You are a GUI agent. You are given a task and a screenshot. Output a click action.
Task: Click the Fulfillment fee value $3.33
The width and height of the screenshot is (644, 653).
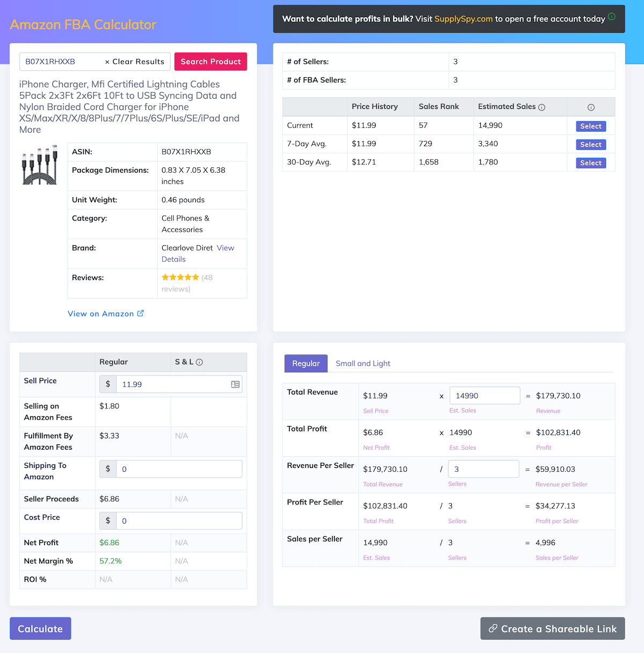109,436
